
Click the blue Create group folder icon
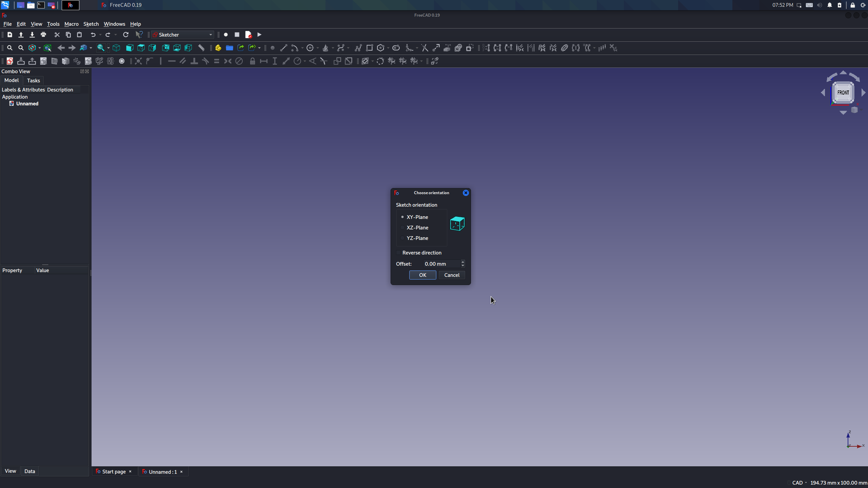pyautogui.click(x=230, y=48)
